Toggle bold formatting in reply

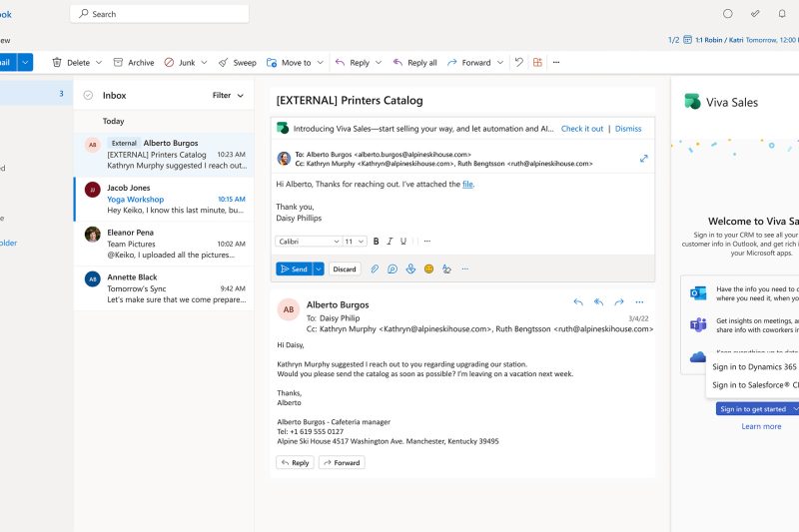click(x=377, y=242)
